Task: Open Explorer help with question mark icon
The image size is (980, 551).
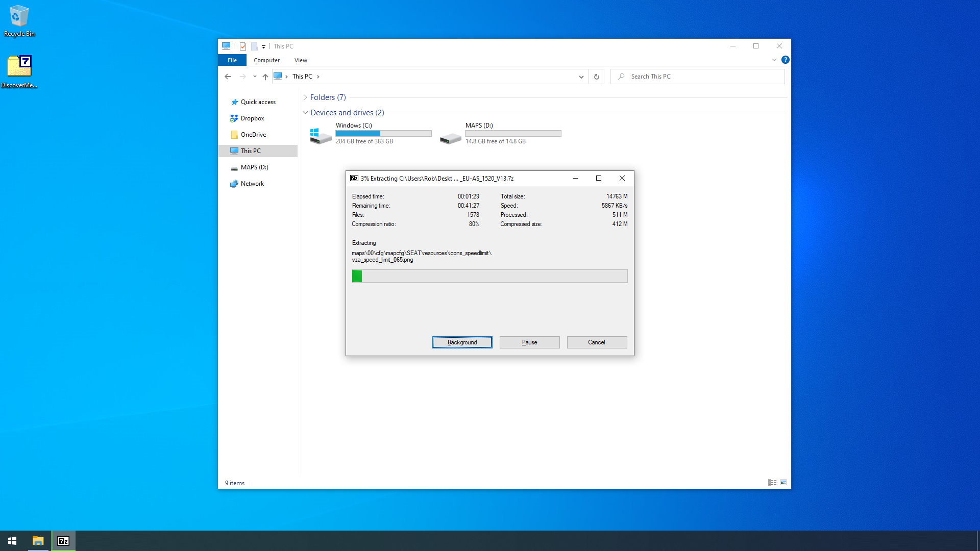Action: click(786, 60)
